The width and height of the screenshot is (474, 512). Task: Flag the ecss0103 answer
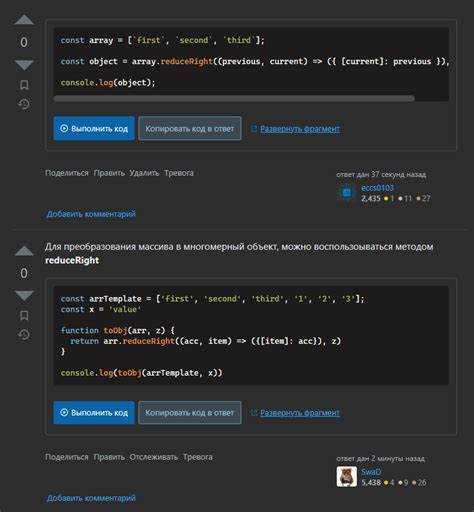click(179, 173)
